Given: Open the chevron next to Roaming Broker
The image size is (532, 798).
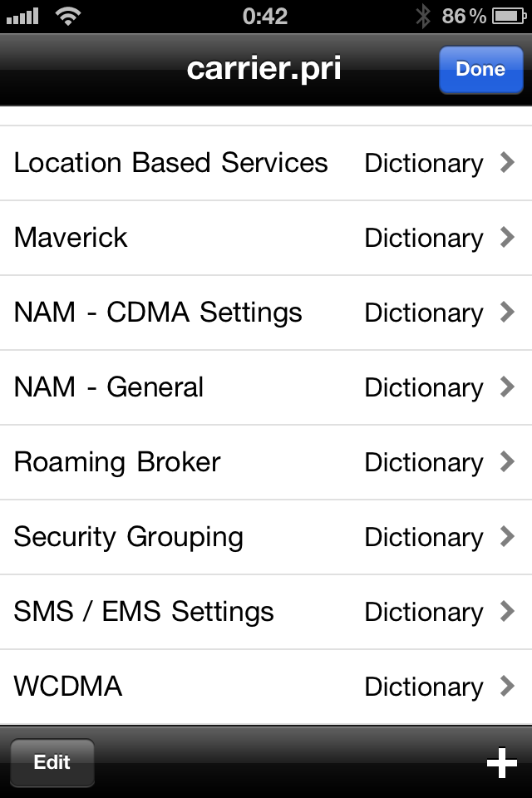Looking at the screenshot, I should click(x=507, y=461).
